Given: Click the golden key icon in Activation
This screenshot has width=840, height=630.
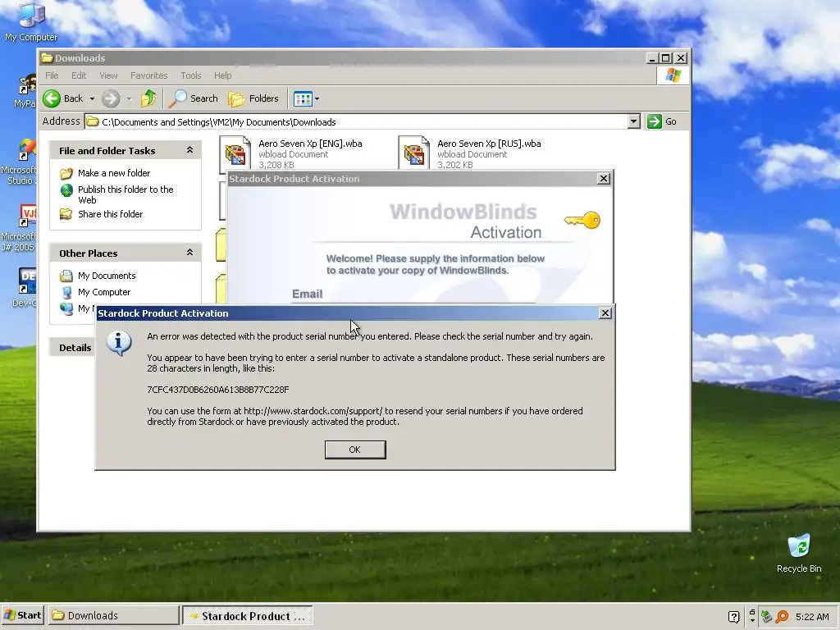Looking at the screenshot, I should tap(582, 220).
